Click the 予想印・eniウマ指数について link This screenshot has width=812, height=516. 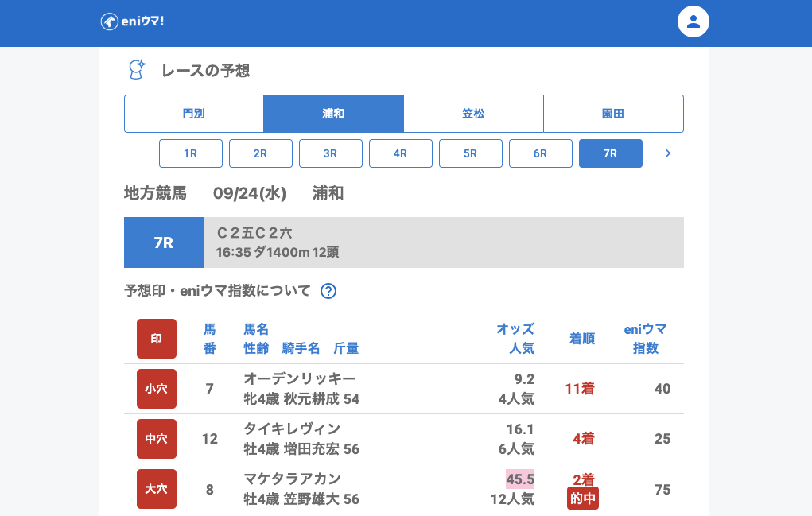(217, 291)
